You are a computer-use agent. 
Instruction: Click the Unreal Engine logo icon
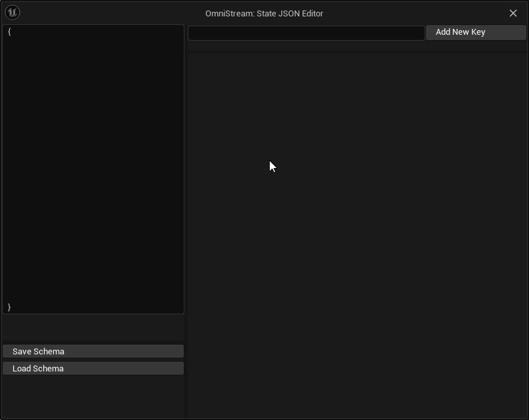coord(11,12)
